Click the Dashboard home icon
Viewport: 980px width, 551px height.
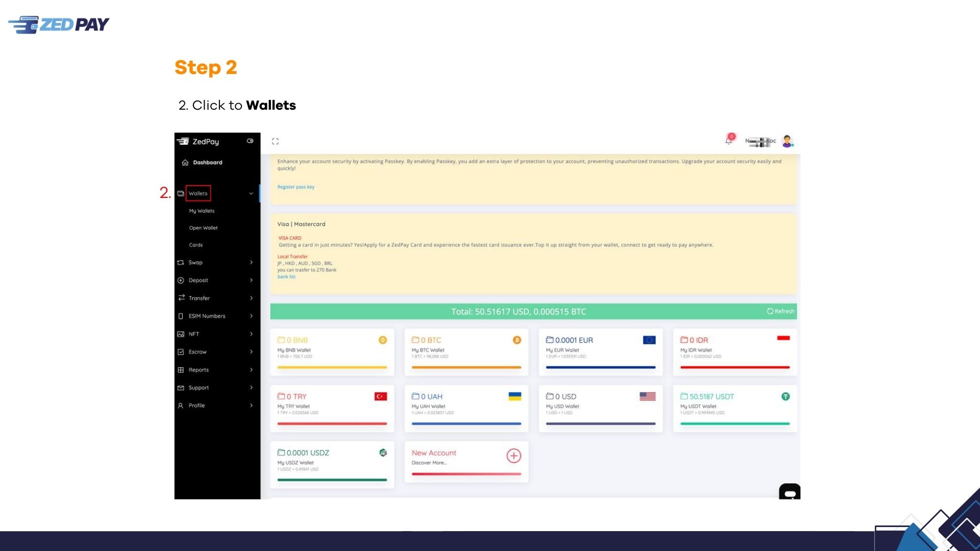tap(185, 163)
